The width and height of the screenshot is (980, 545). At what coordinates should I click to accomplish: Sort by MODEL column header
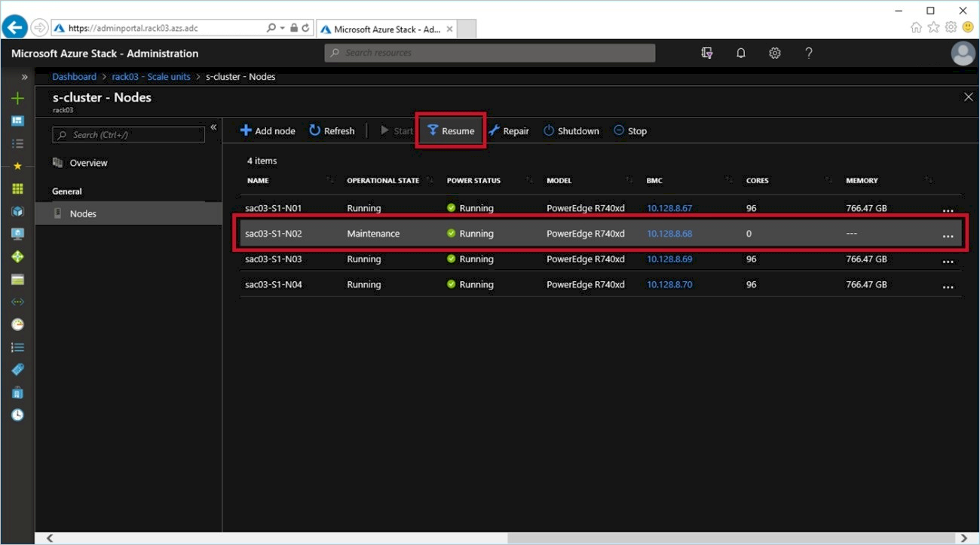[x=559, y=180]
